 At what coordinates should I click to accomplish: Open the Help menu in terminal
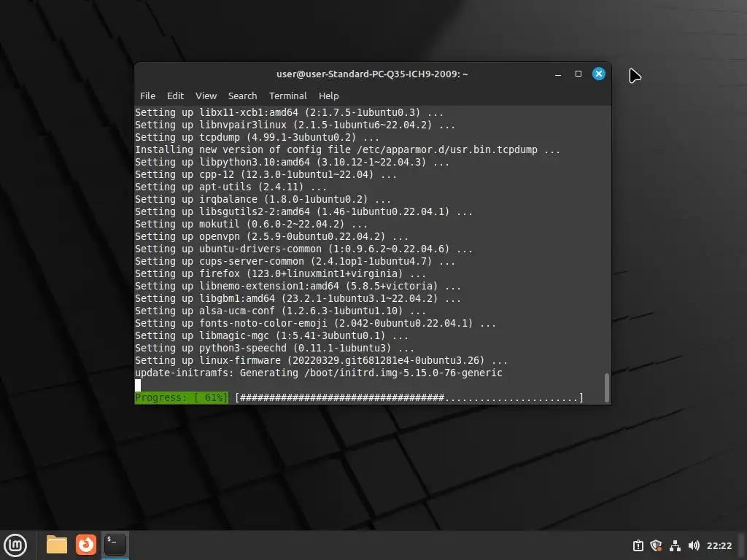[329, 96]
